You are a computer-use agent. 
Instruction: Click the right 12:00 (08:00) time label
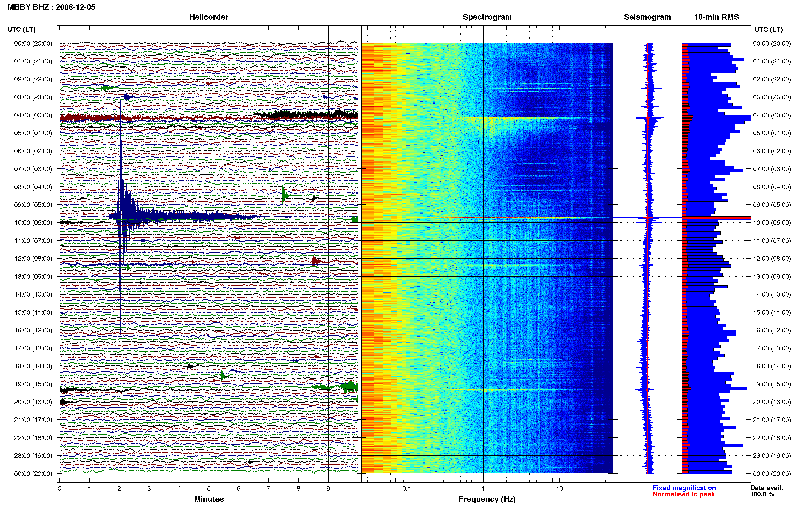click(x=772, y=259)
